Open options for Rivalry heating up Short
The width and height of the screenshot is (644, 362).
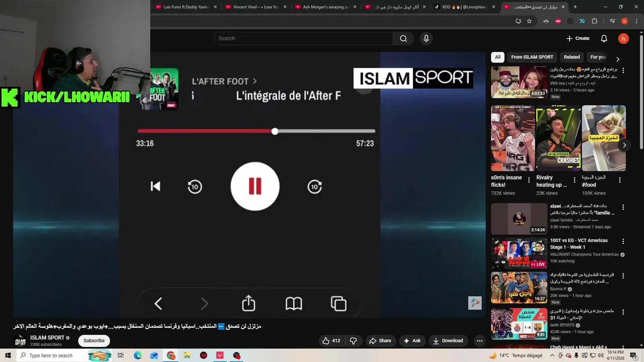pyautogui.click(x=575, y=180)
